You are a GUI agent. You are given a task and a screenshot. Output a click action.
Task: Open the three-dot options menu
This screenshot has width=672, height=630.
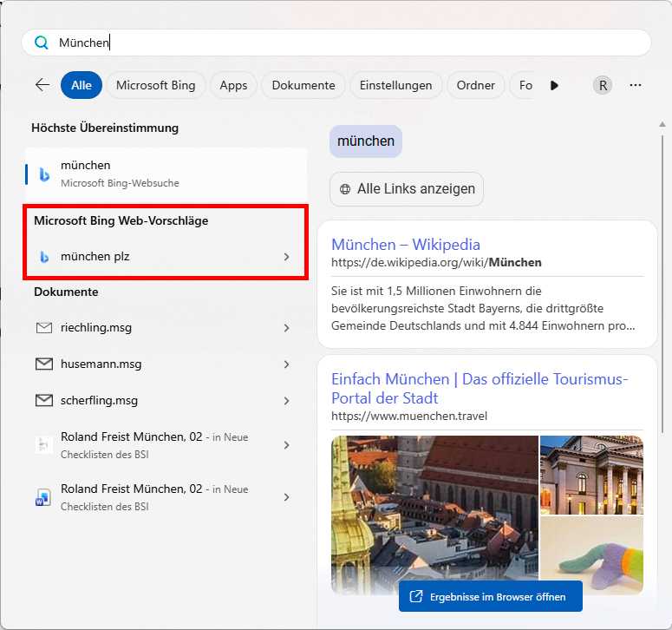[636, 85]
